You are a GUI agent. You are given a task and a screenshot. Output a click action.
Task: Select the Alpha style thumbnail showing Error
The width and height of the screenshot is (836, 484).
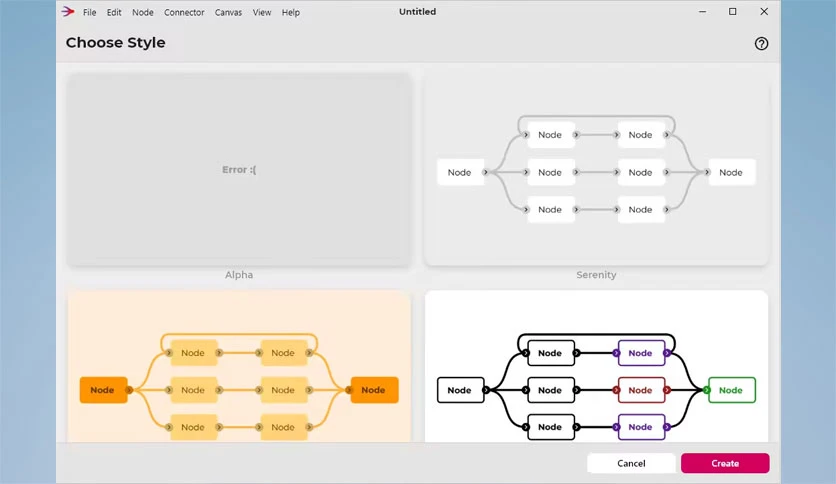(x=239, y=170)
